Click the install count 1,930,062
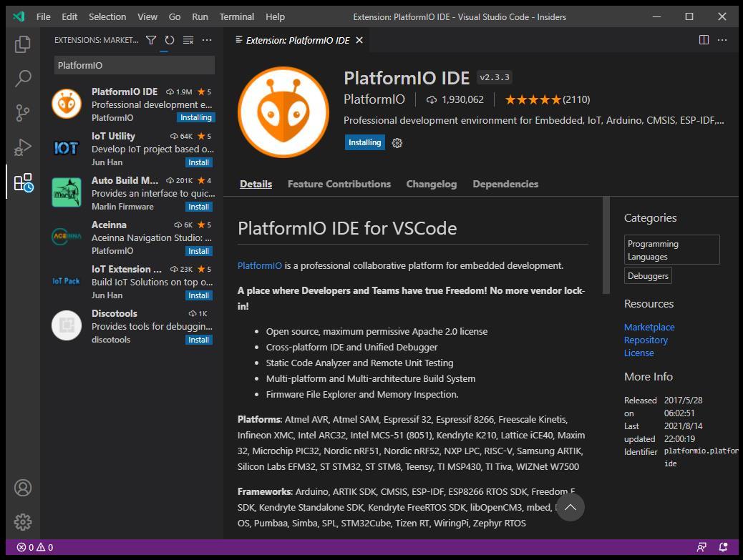 (455, 100)
